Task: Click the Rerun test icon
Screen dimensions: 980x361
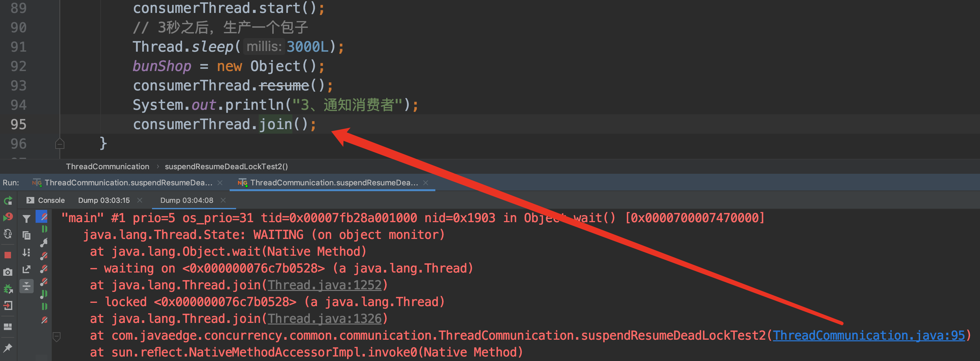Action: coord(8,200)
